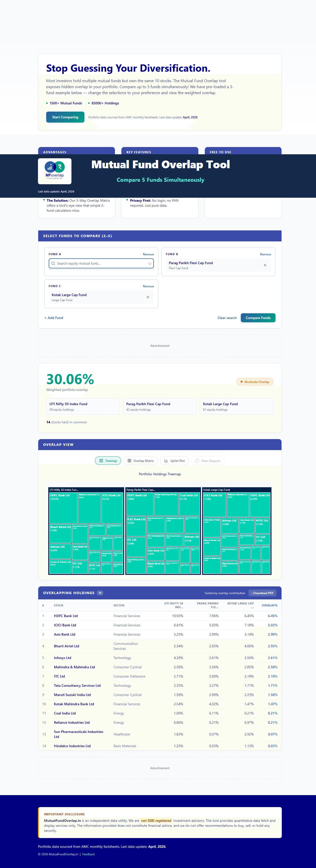Click the search magnifier icon in Fund A
The image size is (316, 868).
(x=53, y=264)
